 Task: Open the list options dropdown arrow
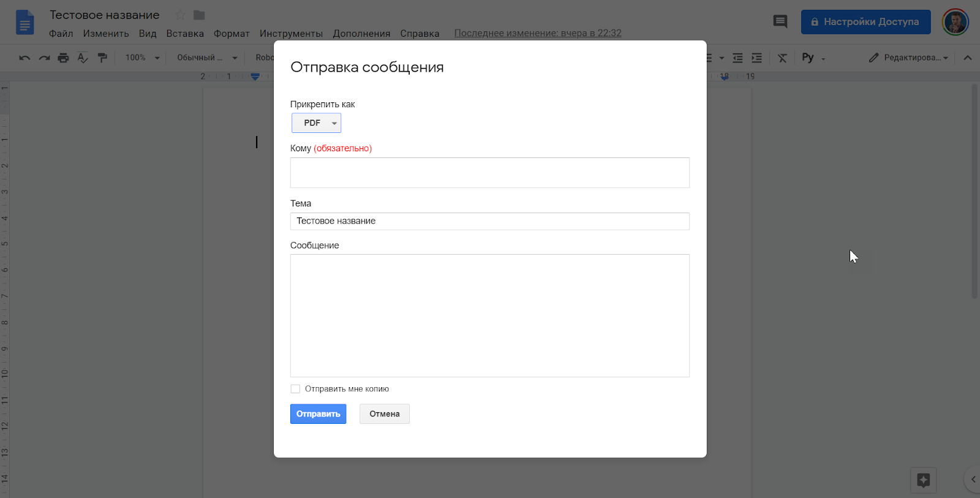tap(722, 58)
